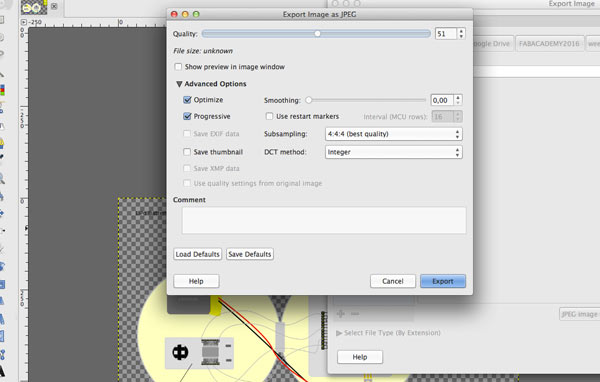Image resolution: width=600 pixels, height=382 pixels.
Task: Open the JPEG image file type filter
Action: (x=579, y=314)
